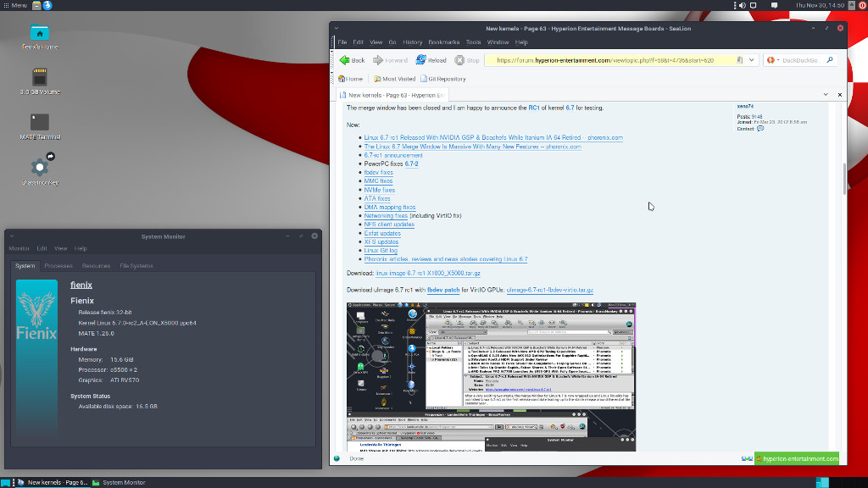Viewport: 868px width, 488px height.
Task: Open the uImage-6.7-rc1-fbdev-virtio.tar.gz link
Action: pyautogui.click(x=549, y=290)
